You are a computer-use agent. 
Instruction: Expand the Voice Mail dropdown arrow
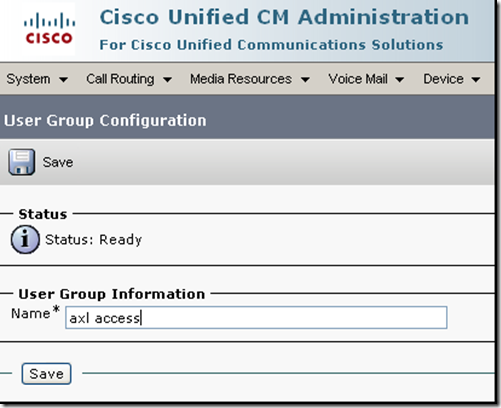tap(399, 80)
